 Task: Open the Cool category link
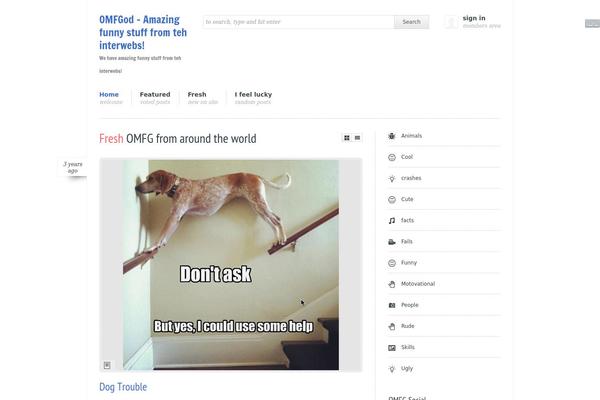tap(407, 157)
